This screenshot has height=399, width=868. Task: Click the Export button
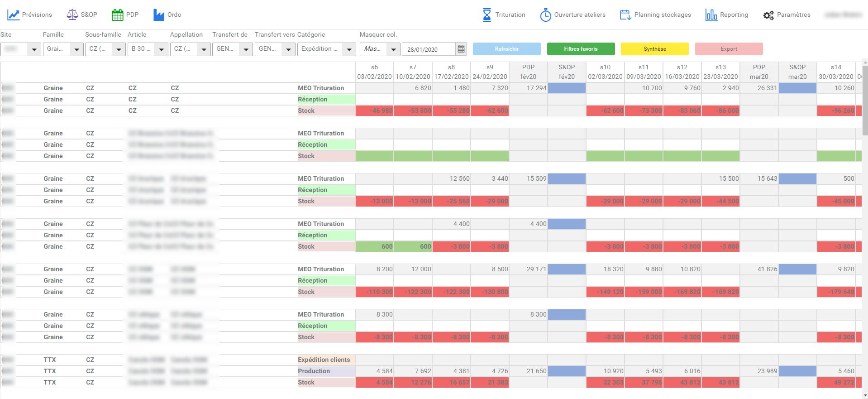[729, 49]
